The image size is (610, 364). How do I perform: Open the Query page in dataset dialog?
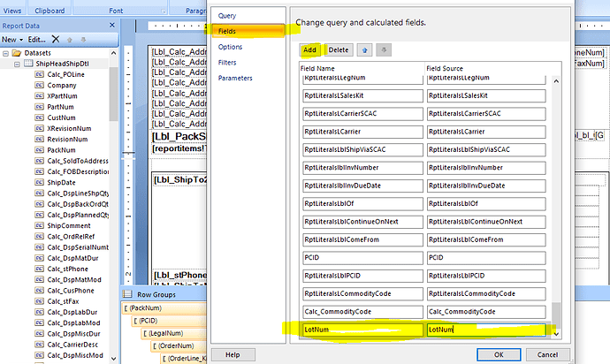pos(227,16)
